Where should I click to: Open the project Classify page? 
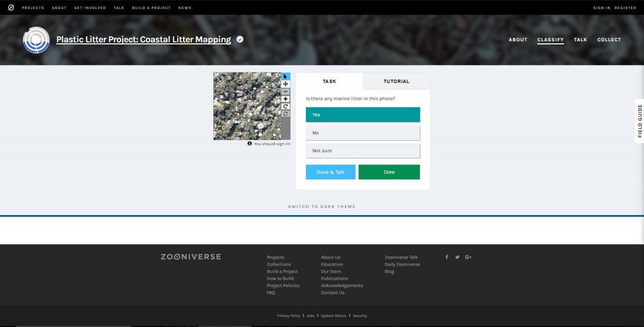[x=550, y=40]
